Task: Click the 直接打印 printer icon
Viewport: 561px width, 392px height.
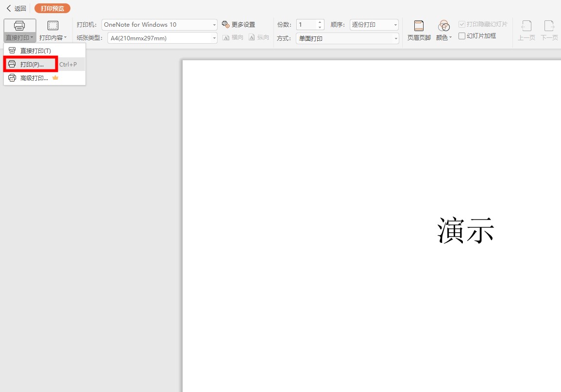Action: (19, 26)
